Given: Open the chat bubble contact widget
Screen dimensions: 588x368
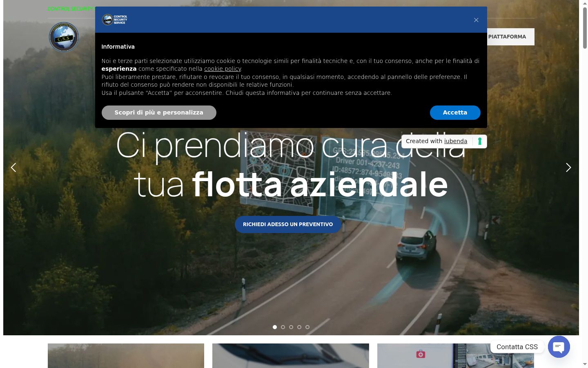Looking at the screenshot, I should 559,347.
